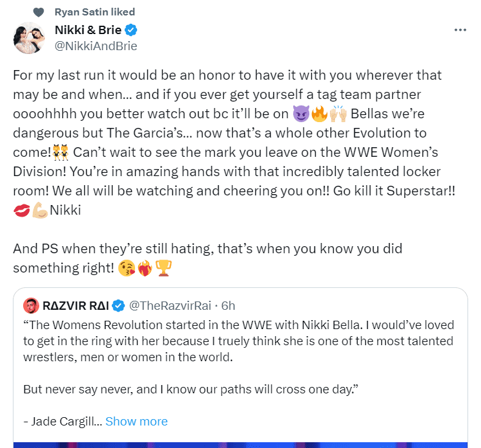Click the flexed biceps emoji before Nikki

pyautogui.click(x=39, y=211)
